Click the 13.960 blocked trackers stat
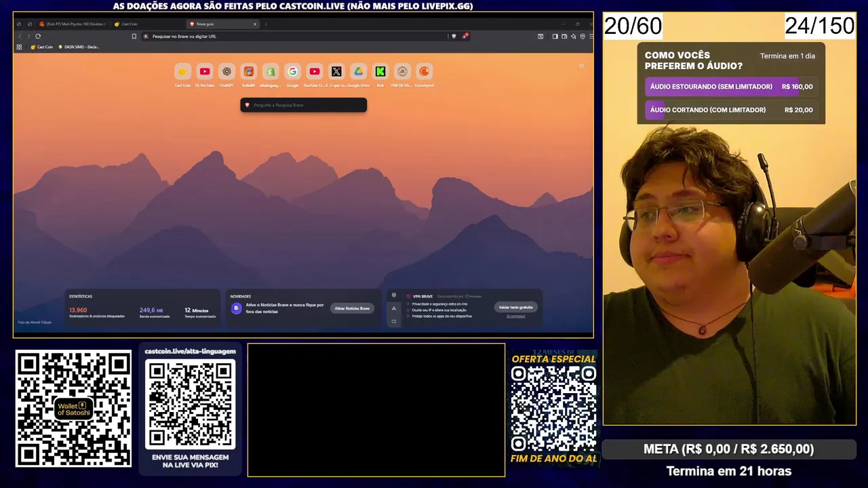The image size is (868, 488). (x=96, y=312)
